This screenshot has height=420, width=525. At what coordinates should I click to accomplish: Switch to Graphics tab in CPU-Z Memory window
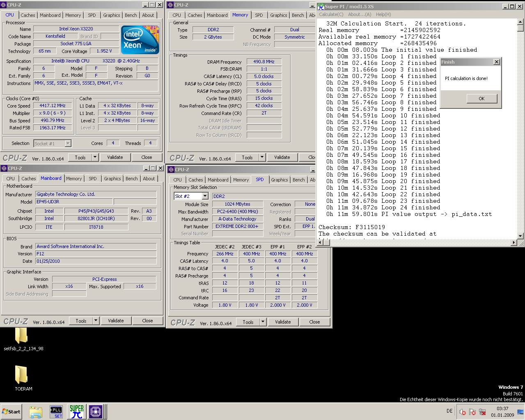(279, 15)
